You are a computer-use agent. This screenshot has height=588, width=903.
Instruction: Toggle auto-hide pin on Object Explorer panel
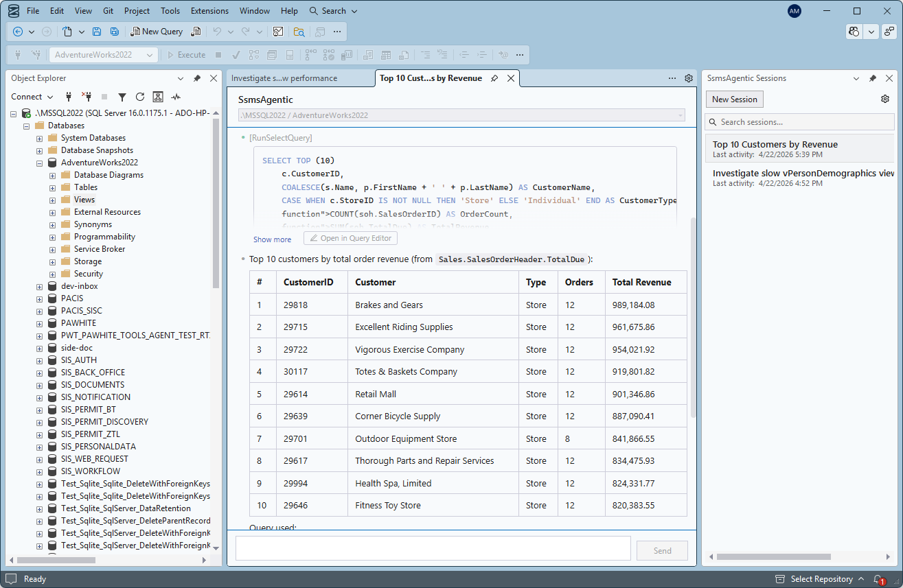[x=197, y=78]
